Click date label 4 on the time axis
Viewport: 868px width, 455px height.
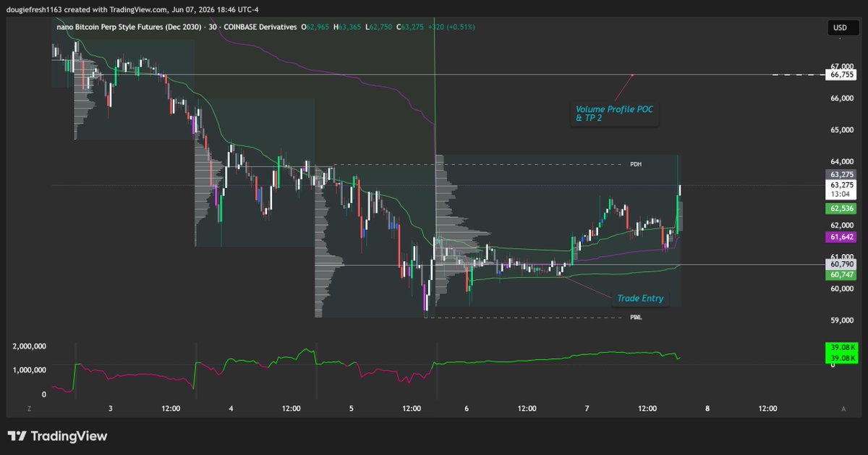pos(231,409)
